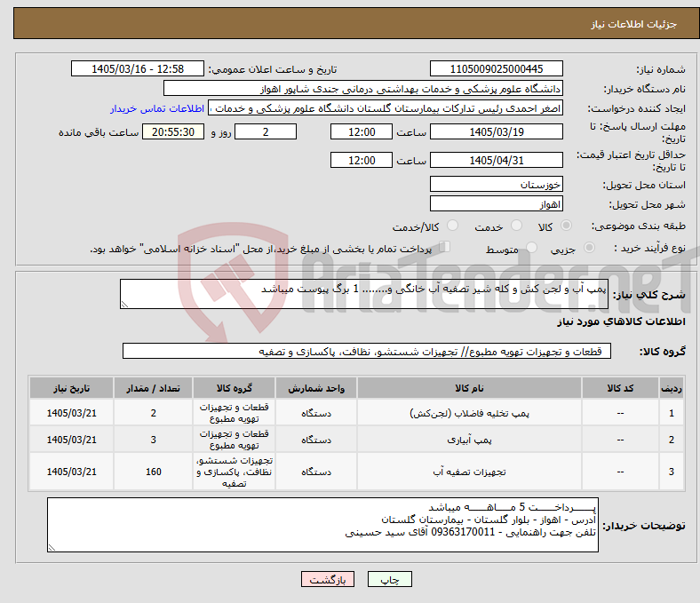Click the date 1405/03/21 in row 3
700x603 pixels.
(x=71, y=472)
